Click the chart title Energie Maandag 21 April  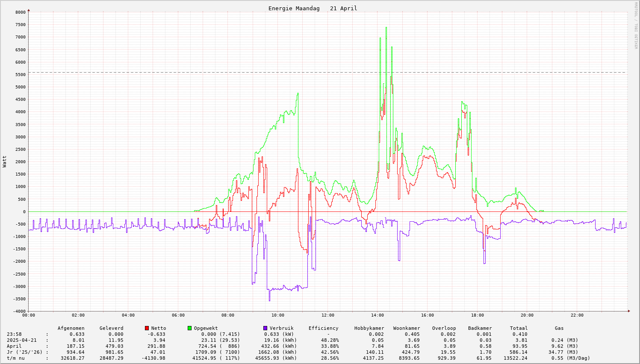pyautogui.click(x=313, y=9)
